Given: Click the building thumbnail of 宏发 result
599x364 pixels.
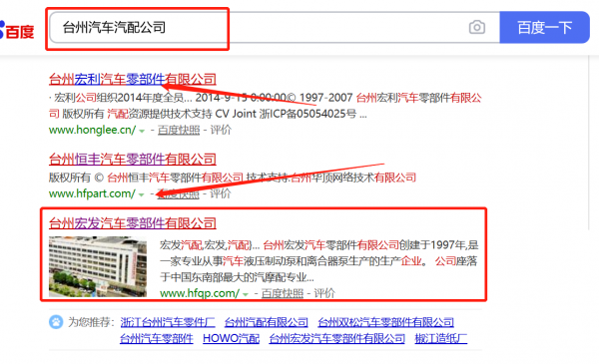Looking at the screenshot, I should pyautogui.click(x=98, y=266).
